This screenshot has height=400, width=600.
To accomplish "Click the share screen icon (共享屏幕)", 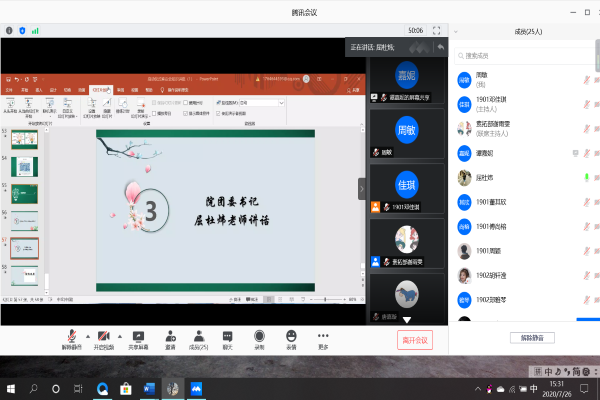I will (x=138, y=337).
